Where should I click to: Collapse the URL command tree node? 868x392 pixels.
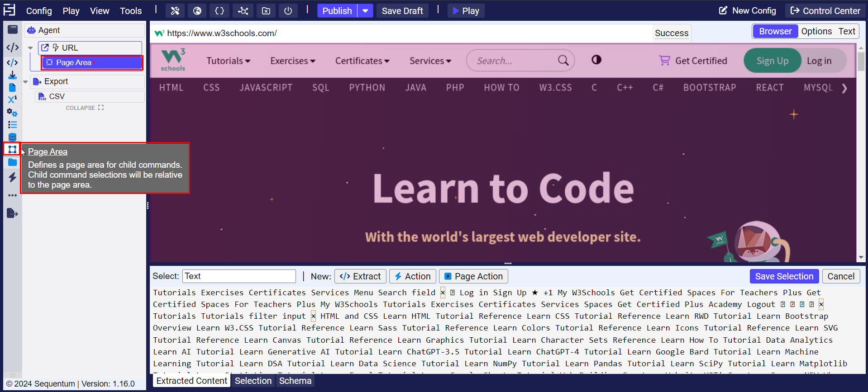30,48
